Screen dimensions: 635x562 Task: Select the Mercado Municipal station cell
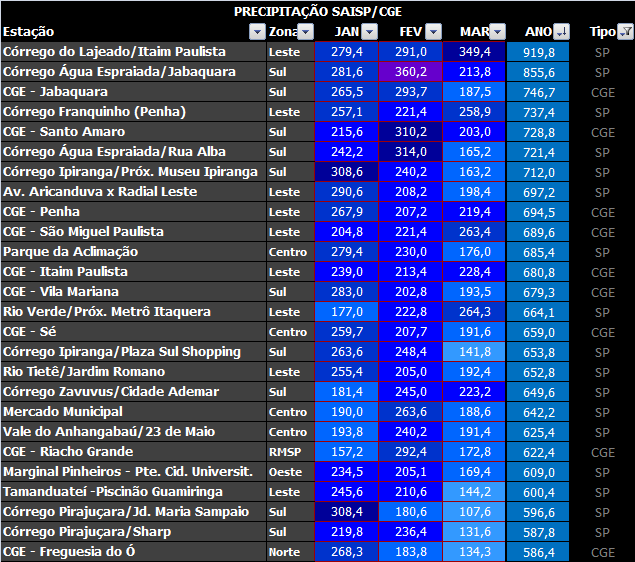click(x=63, y=412)
